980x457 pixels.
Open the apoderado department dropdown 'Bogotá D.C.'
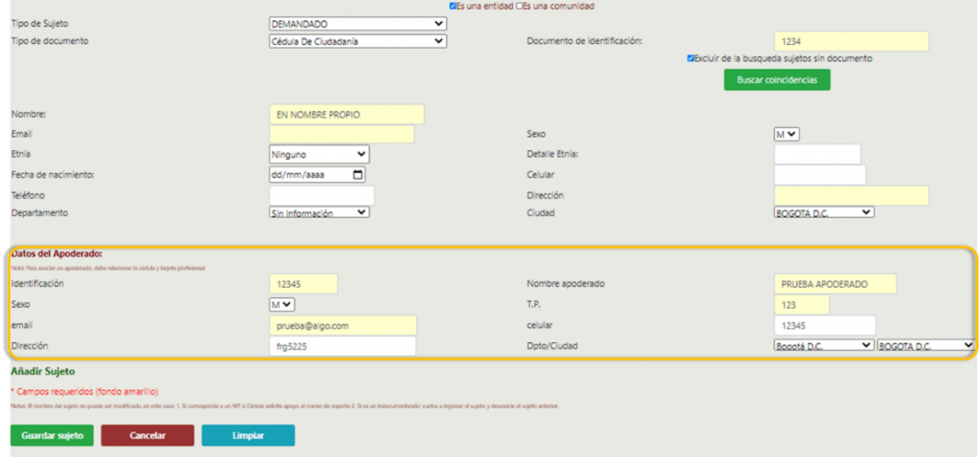tap(823, 345)
